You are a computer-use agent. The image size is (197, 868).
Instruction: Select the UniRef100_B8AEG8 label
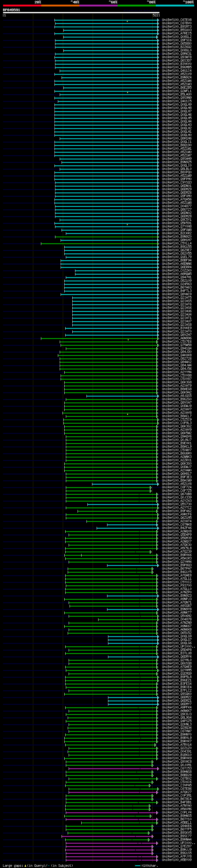[176, 389]
